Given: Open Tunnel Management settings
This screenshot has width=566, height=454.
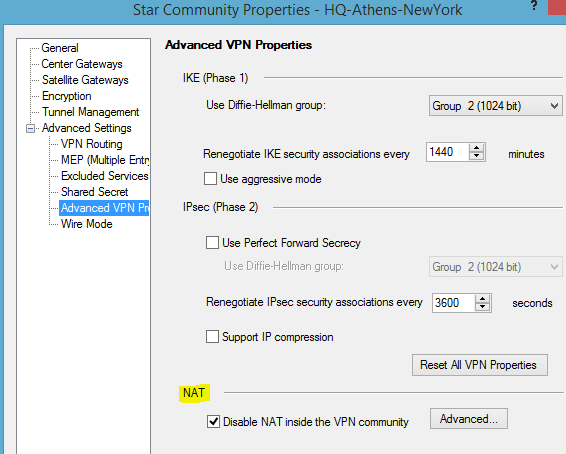Looking at the screenshot, I should (x=91, y=112).
